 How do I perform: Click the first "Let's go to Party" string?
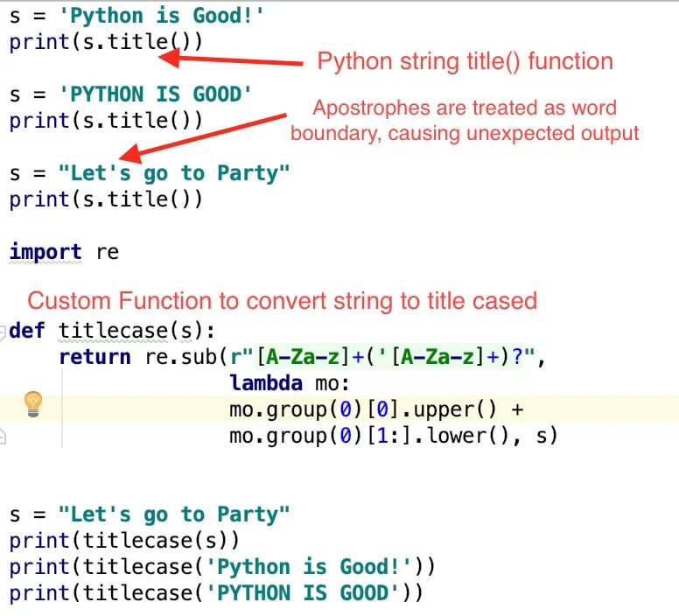click(173, 173)
